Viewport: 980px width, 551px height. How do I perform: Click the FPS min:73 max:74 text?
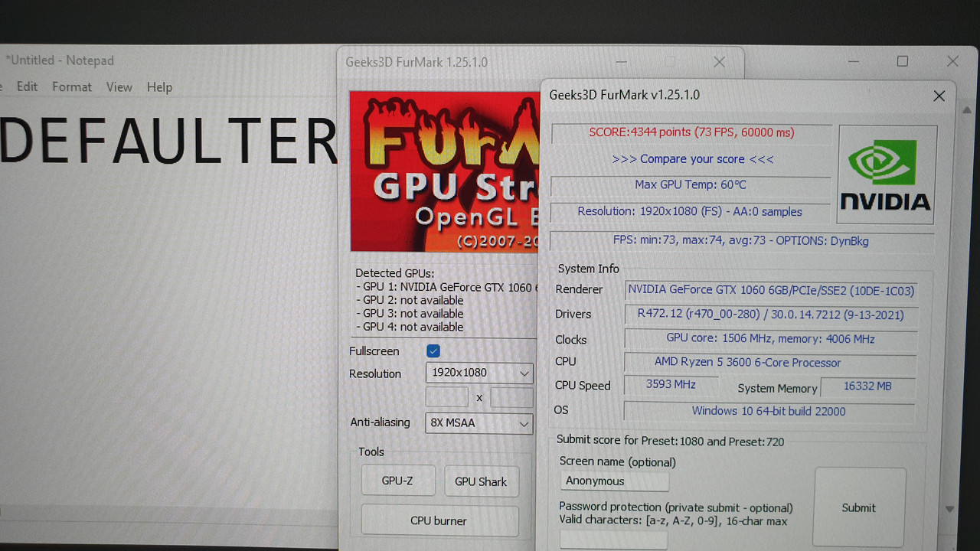click(x=741, y=240)
